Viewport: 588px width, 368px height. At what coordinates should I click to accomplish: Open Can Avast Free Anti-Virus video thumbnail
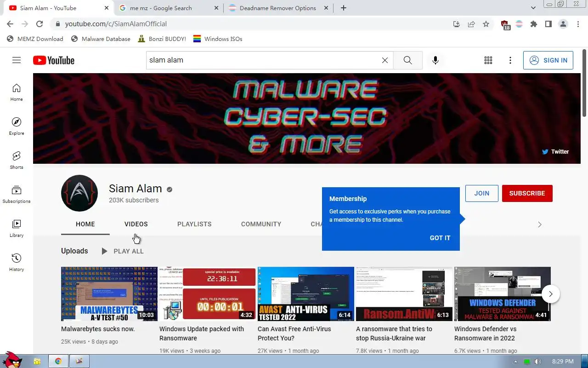306,294
